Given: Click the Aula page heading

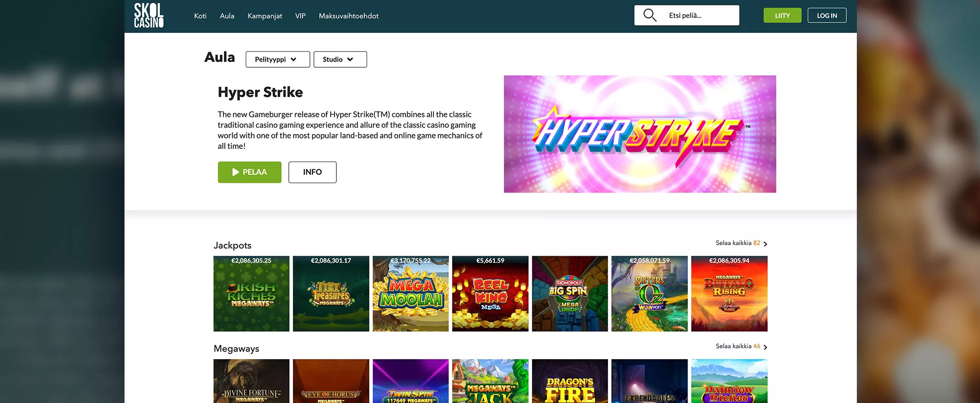Looking at the screenshot, I should coord(220,57).
